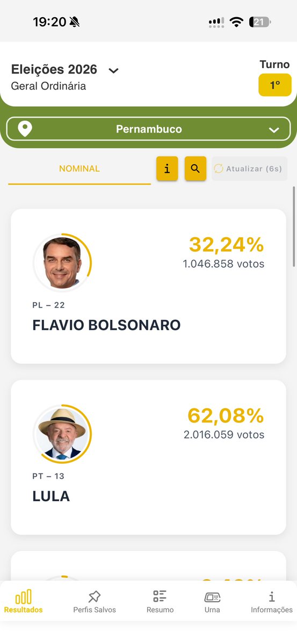Click the Atualizar refresh button
Screen dimensions: 297x644
pos(249,169)
